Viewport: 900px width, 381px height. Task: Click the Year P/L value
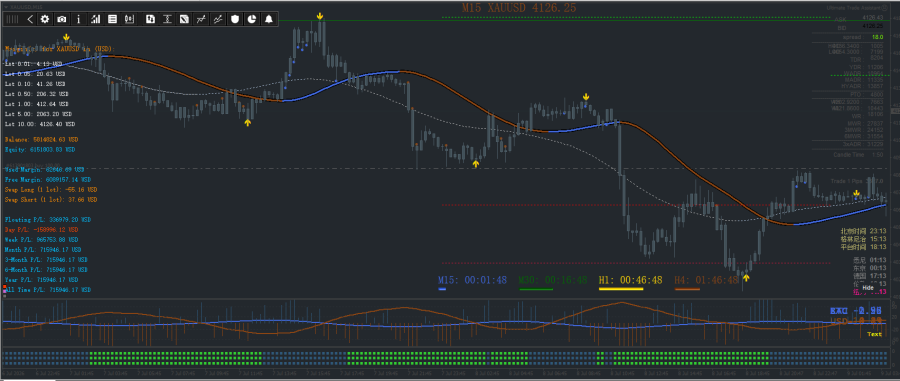[x=41, y=279]
